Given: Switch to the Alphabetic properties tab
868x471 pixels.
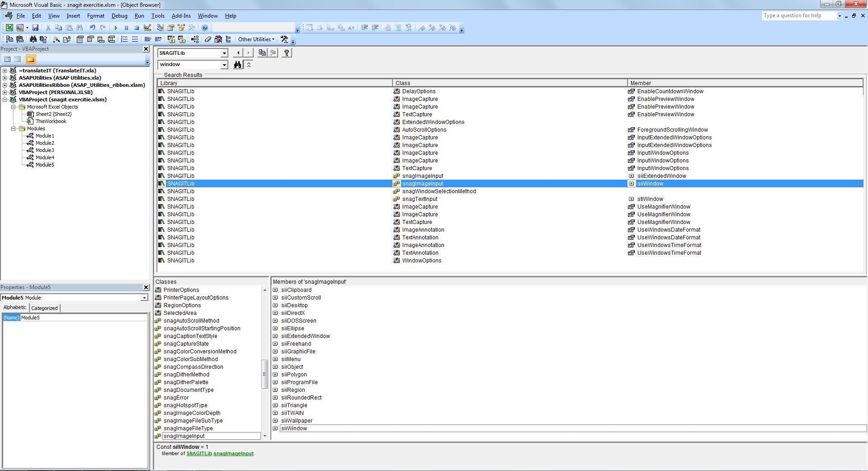Looking at the screenshot, I should [15, 307].
